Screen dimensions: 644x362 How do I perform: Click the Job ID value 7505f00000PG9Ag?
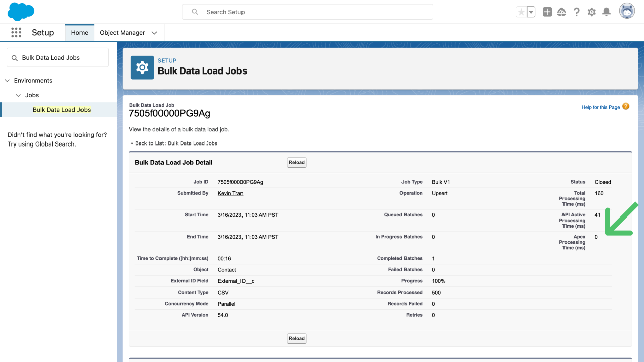pos(240,182)
